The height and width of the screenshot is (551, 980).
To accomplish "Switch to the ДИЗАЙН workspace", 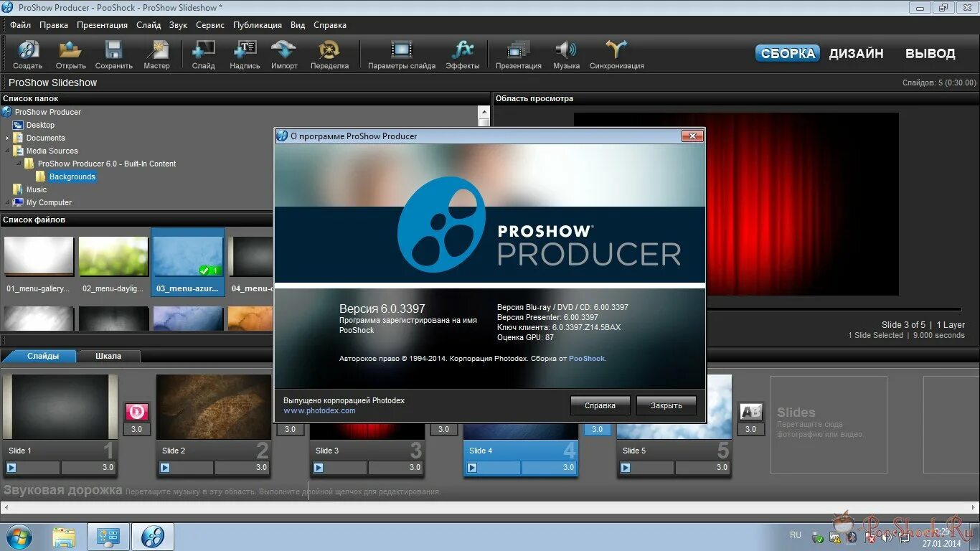I will click(856, 53).
